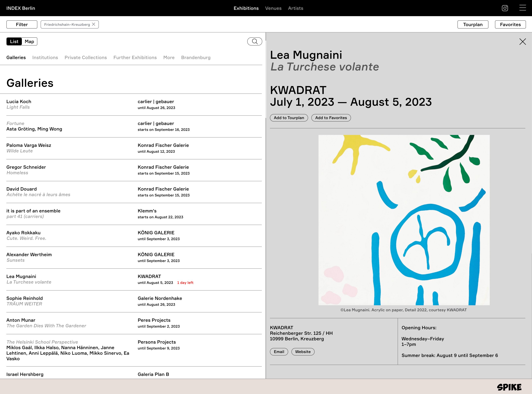This screenshot has width=532, height=394.
Task: Open Lucia Koch Light Falls exhibition
Action: [x=134, y=104]
